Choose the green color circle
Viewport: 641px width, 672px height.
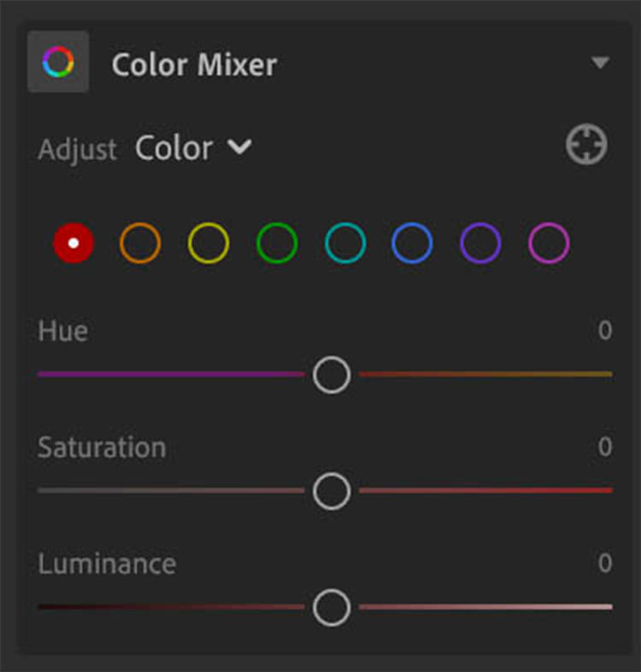coord(277,243)
